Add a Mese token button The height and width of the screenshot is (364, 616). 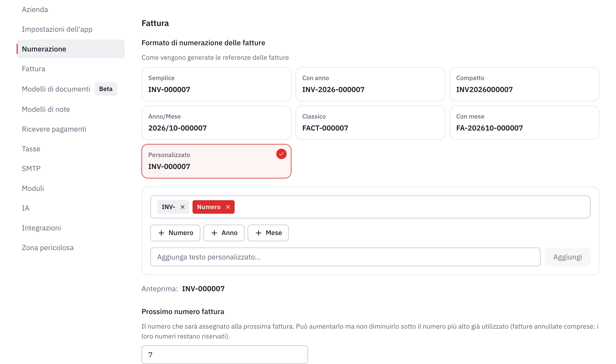[268, 233]
